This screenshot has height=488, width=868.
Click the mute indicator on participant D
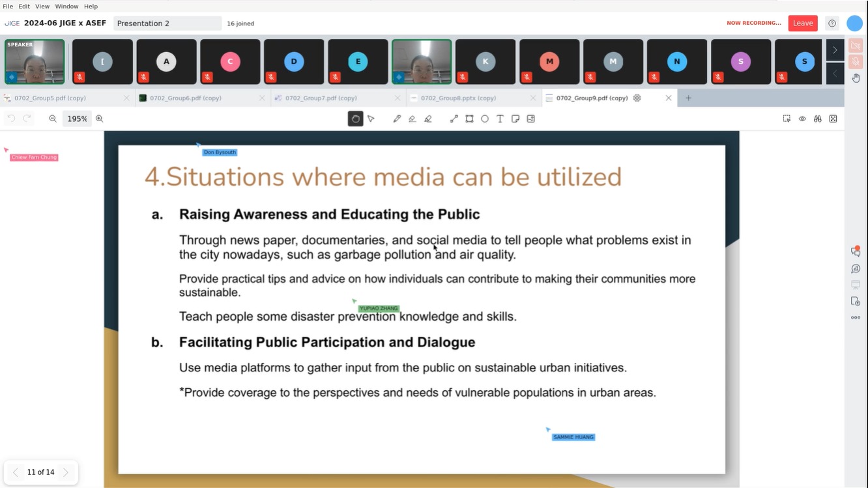[x=271, y=78]
